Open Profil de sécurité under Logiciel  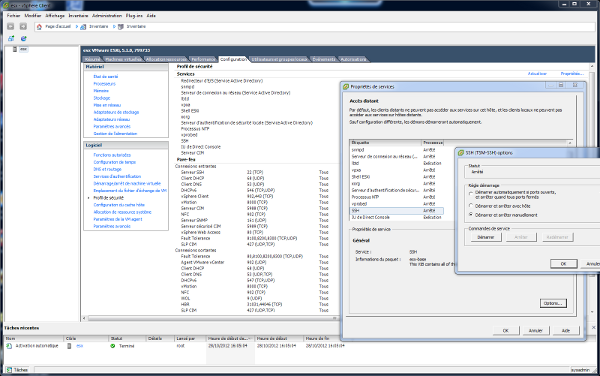(109, 198)
